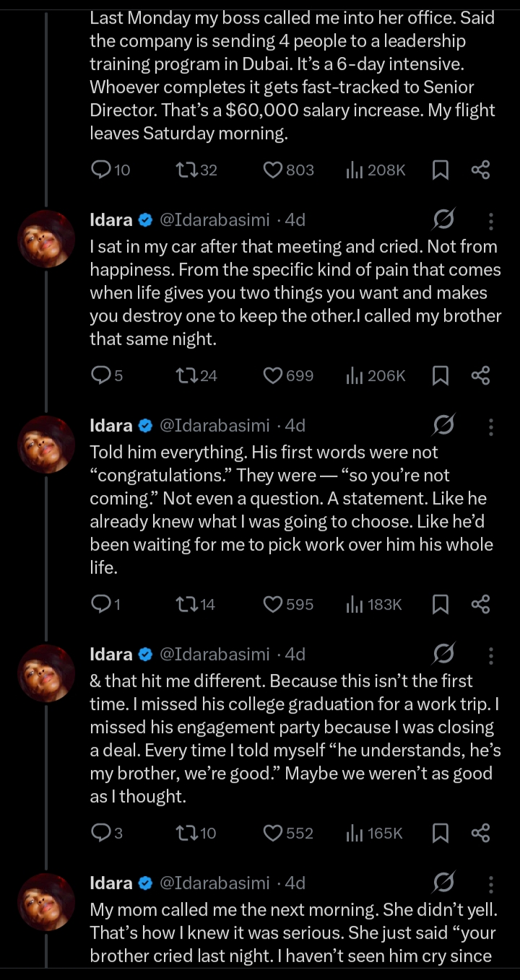Screen dimensions: 520x980
Task: Bookmark the tweet with 552 likes
Action: (441, 833)
